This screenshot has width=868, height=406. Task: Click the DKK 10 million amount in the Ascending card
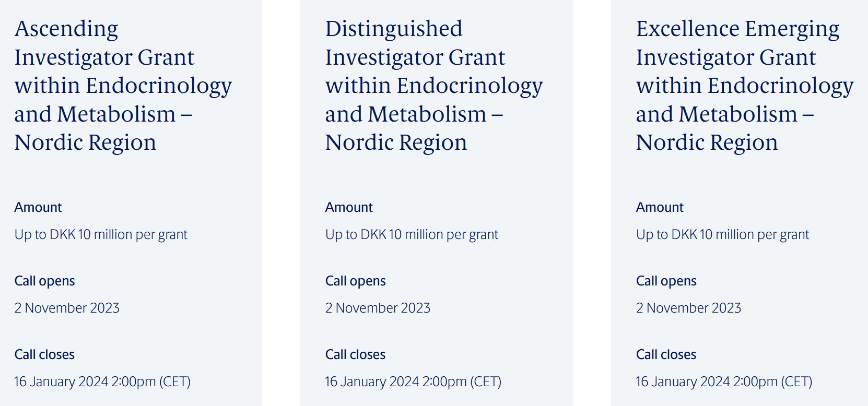101,234
